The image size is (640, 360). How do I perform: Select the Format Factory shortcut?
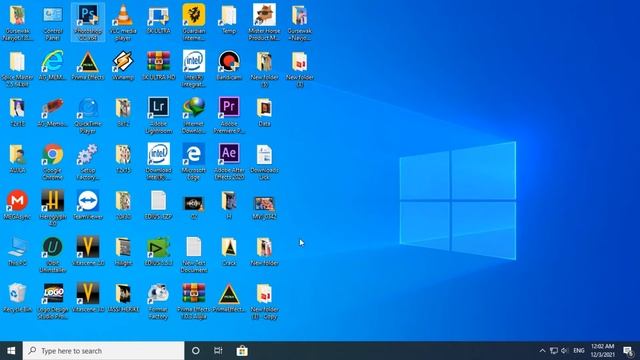point(158,301)
